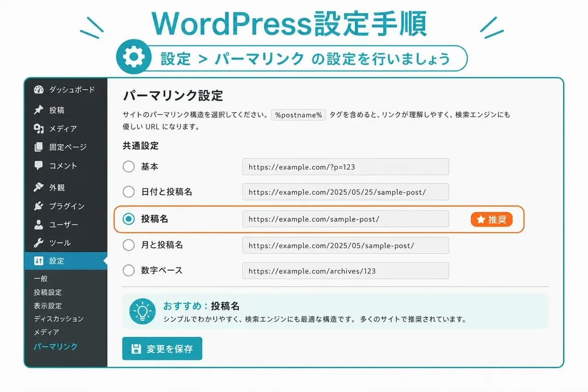
Task: Go to 表示設定 submenu link
Action: point(48,306)
